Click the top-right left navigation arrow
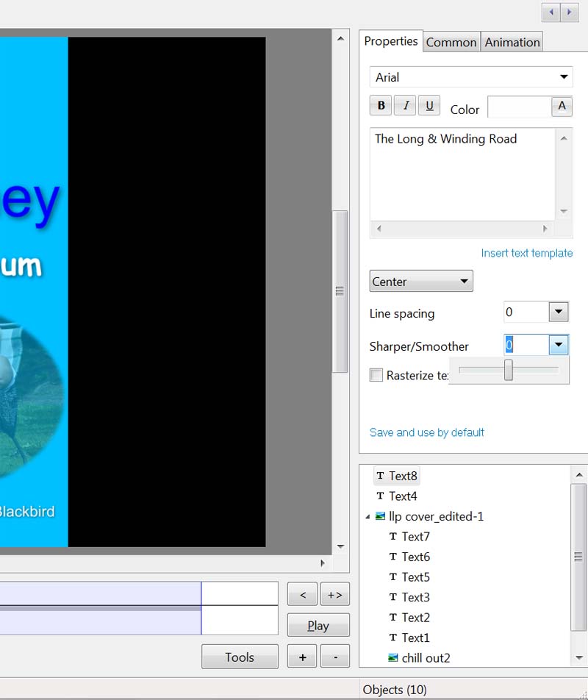The height and width of the screenshot is (700, 588). [551, 12]
